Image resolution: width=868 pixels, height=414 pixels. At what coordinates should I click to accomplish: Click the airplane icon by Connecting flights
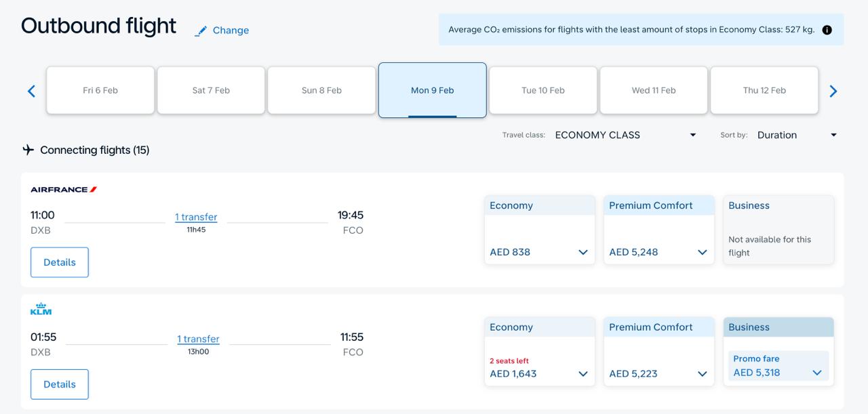pos(28,150)
